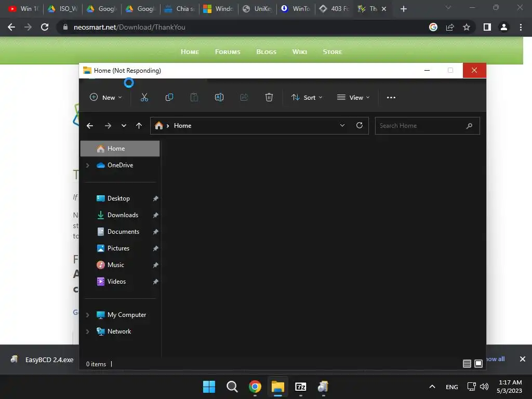Click the Google icon in Chrome address bar
This screenshot has width=532, height=399.
[433, 27]
